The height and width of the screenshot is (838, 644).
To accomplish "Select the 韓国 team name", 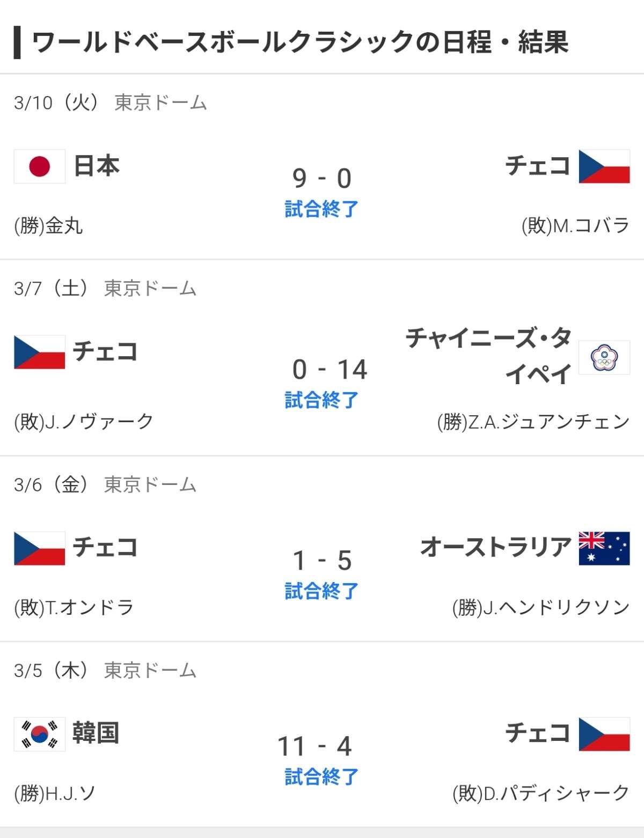I will [96, 733].
